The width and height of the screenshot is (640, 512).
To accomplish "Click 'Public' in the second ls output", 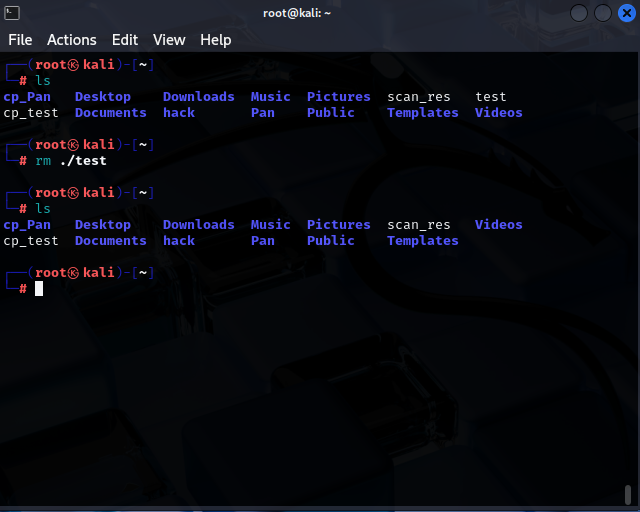I will click(x=331, y=240).
